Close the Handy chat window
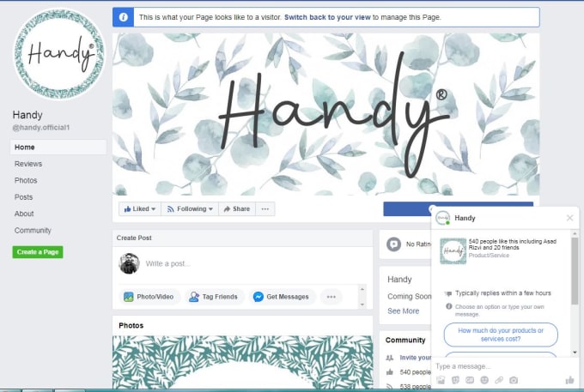This screenshot has width=584, height=392. [569, 218]
